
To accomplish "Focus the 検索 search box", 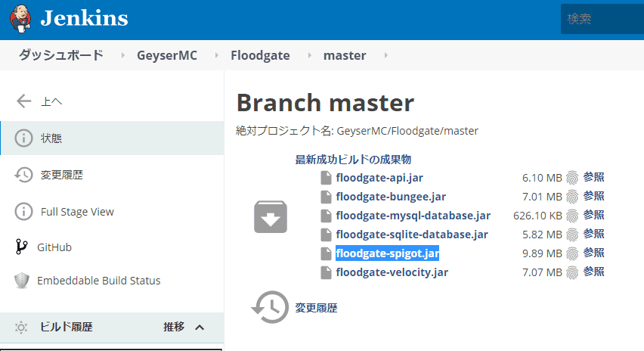I will 602,19.
